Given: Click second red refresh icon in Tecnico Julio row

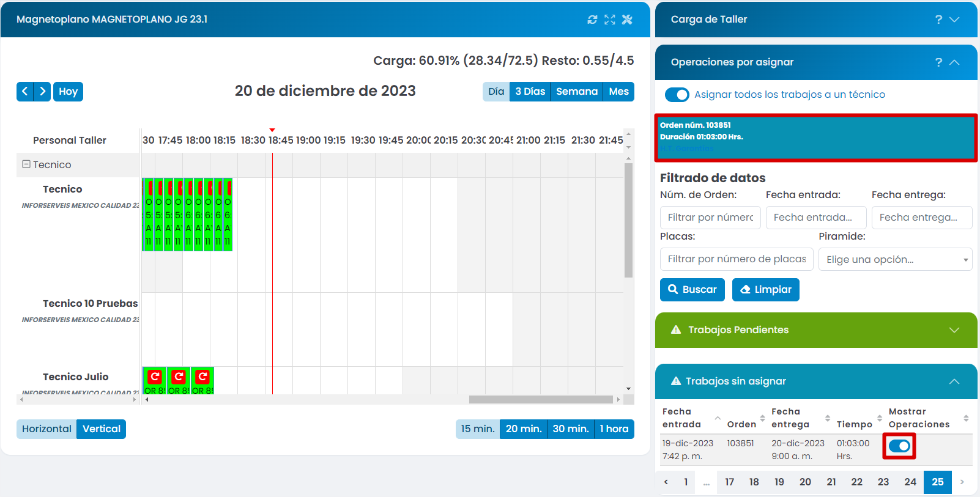Looking at the screenshot, I should 179,377.
